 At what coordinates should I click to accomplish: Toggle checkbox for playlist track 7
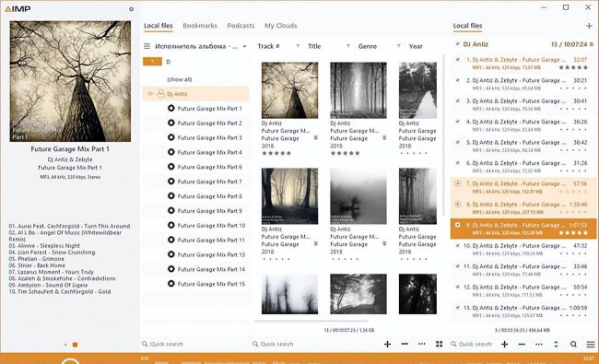458,183
